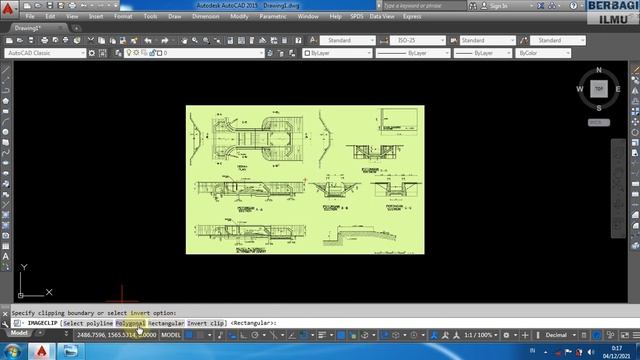Open the Dimension menu
This screenshot has width=640, height=360.
205,17
